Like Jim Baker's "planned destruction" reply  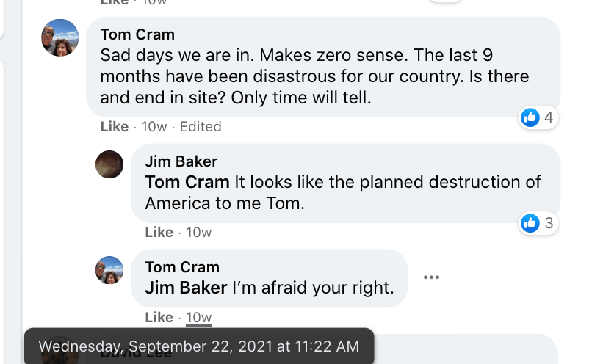point(159,232)
